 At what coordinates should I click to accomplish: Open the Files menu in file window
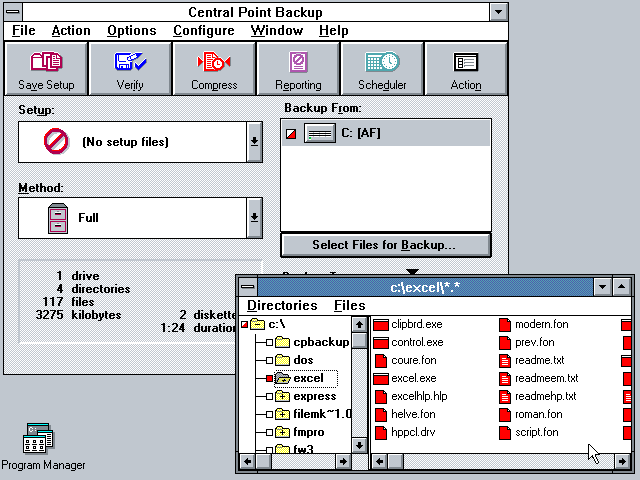349,305
